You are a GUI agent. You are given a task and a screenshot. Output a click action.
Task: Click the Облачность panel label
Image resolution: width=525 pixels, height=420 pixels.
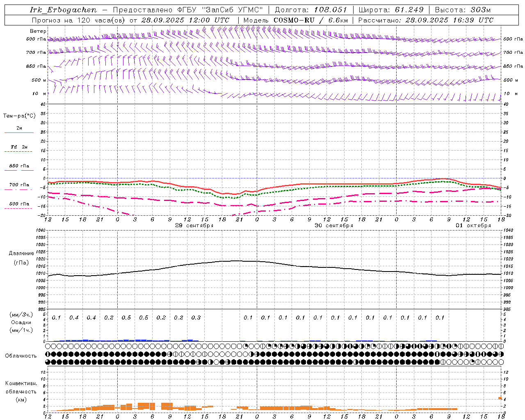21,356
